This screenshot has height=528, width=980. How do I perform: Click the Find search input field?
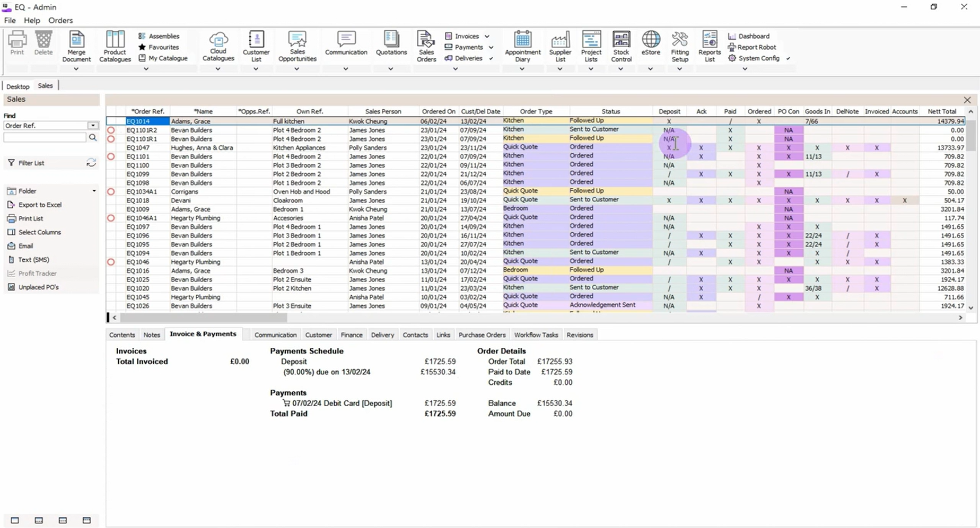(x=45, y=137)
